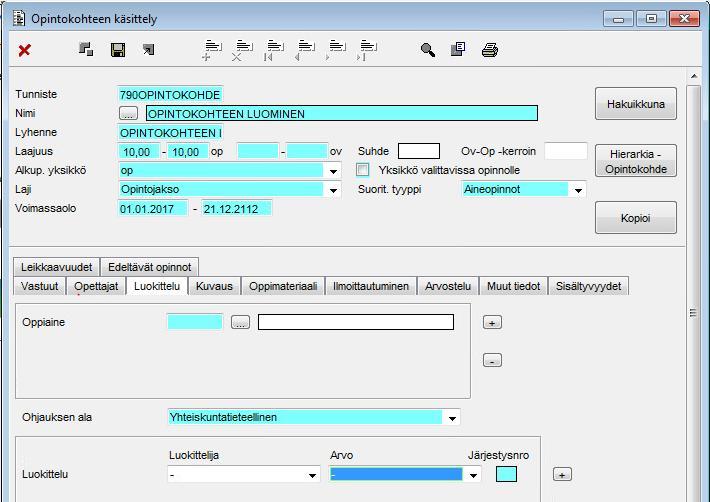Select the Vastuut tab

(x=40, y=286)
